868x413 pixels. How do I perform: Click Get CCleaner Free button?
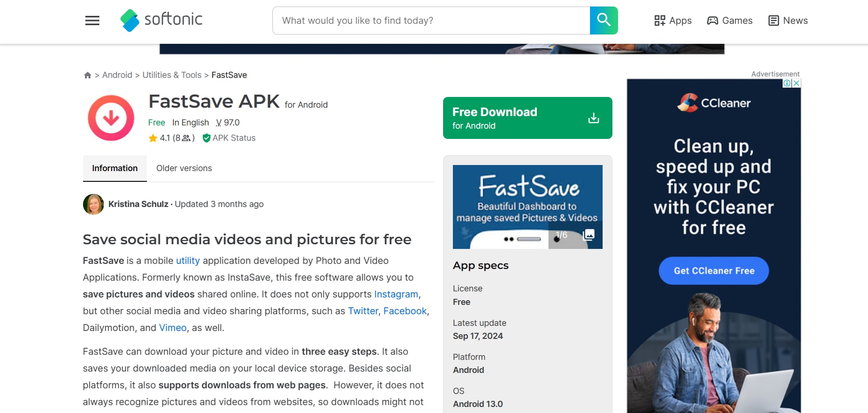pos(714,271)
